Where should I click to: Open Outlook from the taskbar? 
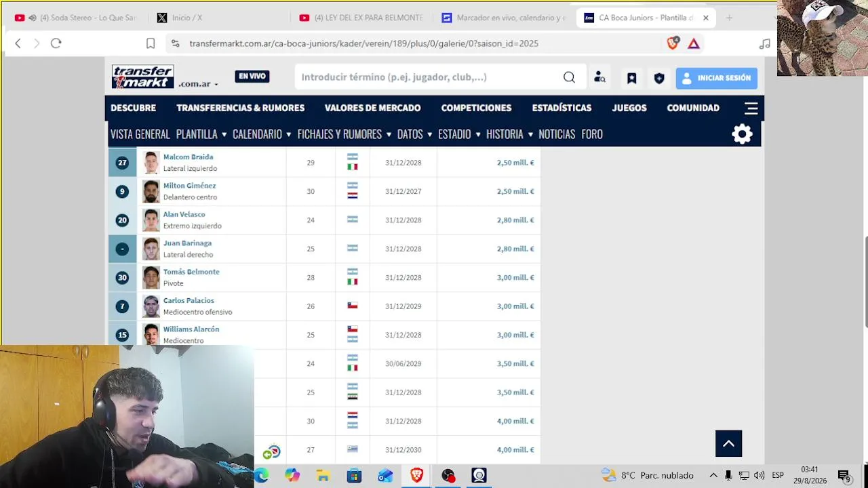pos(385,475)
